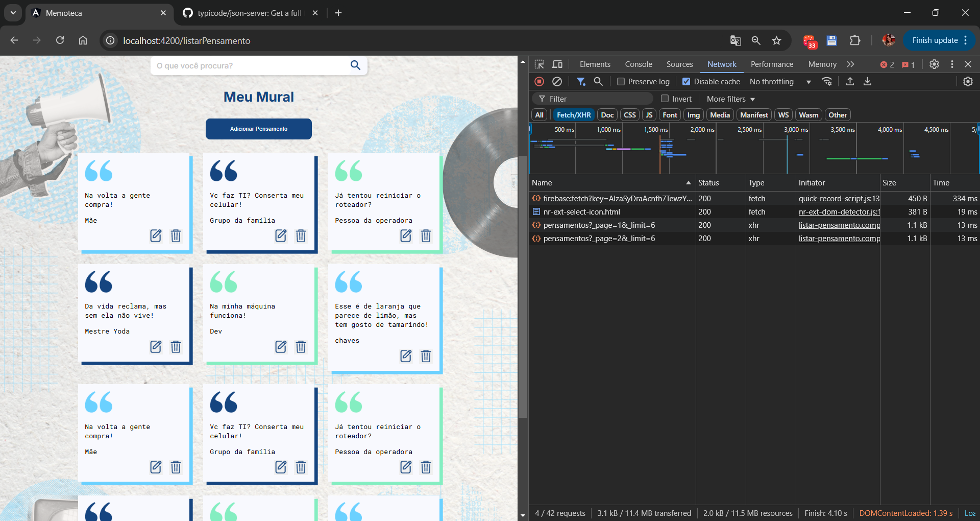
Task: Edit the 'chaves' thought card
Action: 406,356
